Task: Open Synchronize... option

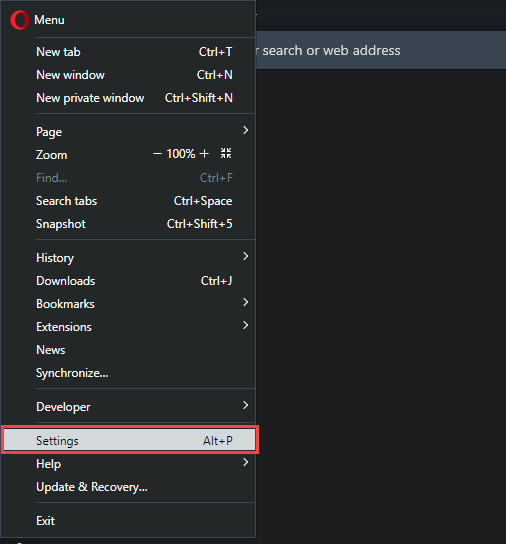Action: (129, 373)
